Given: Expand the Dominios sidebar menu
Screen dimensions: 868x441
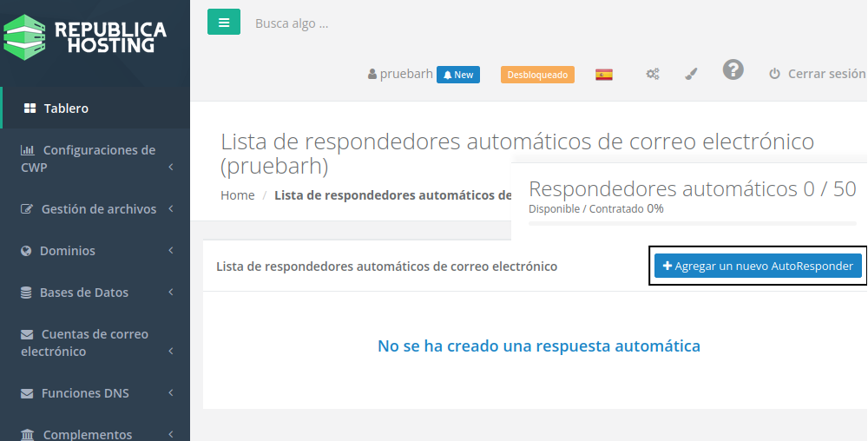Looking at the screenshot, I should 68,251.
